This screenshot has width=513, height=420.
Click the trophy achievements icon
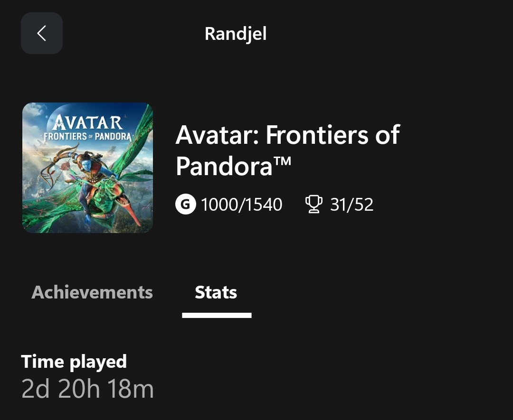click(313, 205)
